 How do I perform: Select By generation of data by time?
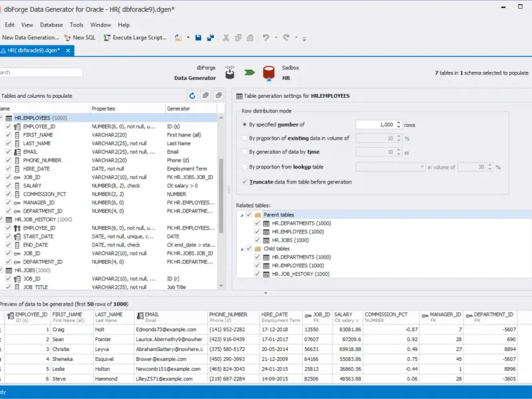point(244,152)
